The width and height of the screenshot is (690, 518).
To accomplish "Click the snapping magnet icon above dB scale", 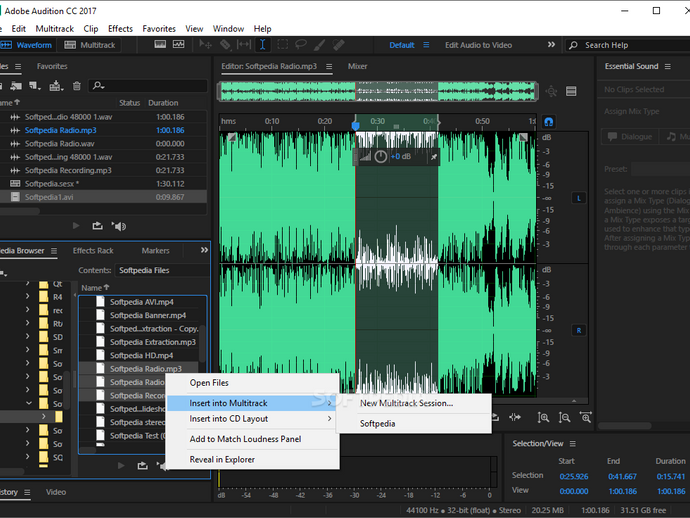I will (x=549, y=121).
